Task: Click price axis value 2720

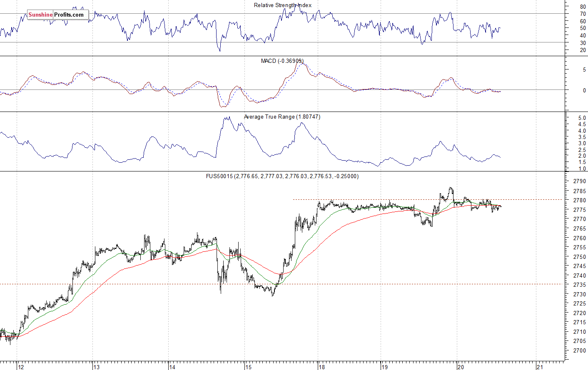Action: tap(580, 313)
